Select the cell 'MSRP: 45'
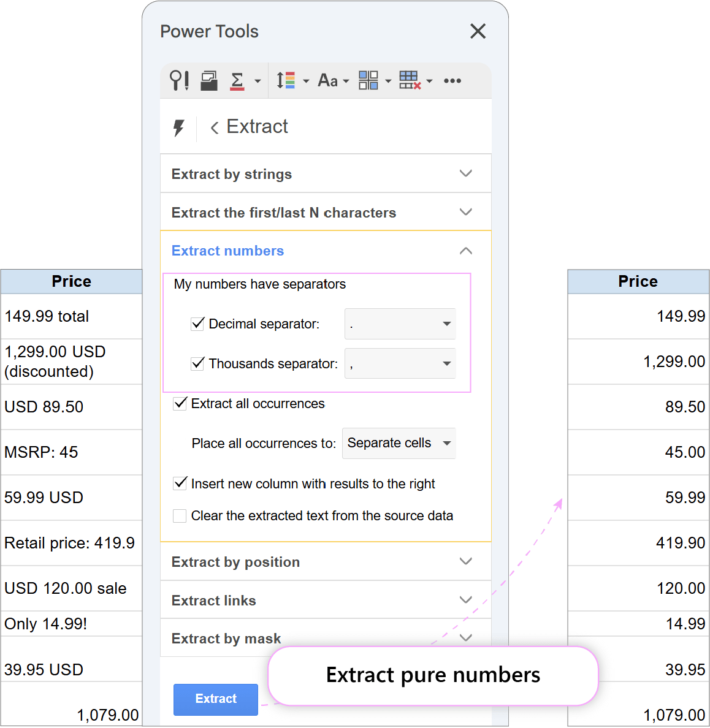The width and height of the screenshot is (710, 728). (x=71, y=452)
